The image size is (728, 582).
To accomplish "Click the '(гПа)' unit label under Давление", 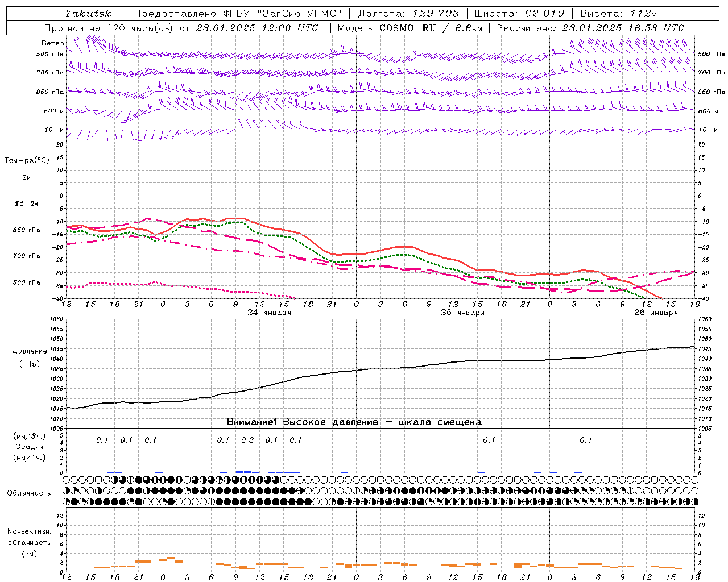I will 30,364.
